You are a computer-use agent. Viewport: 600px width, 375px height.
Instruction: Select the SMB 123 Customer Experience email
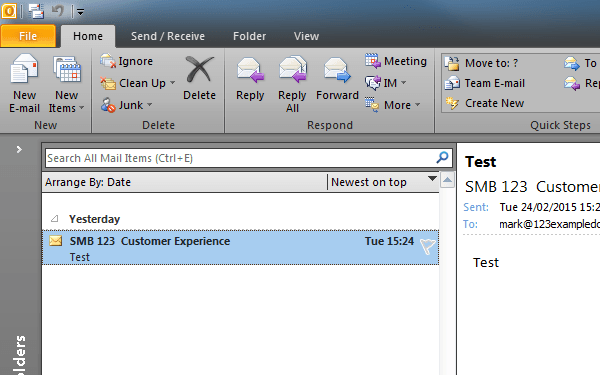pos(240,248)
